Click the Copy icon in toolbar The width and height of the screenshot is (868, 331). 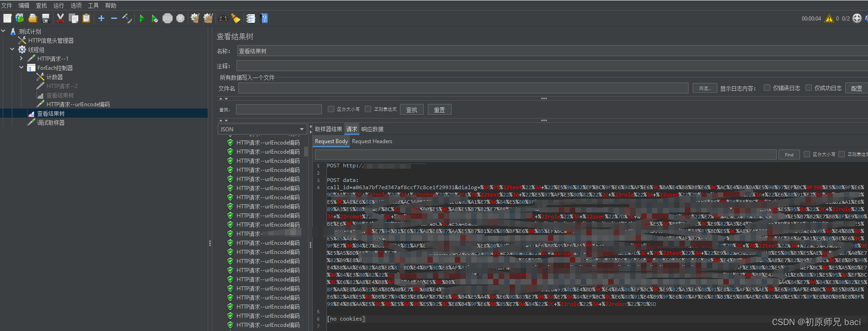(73, 18)
